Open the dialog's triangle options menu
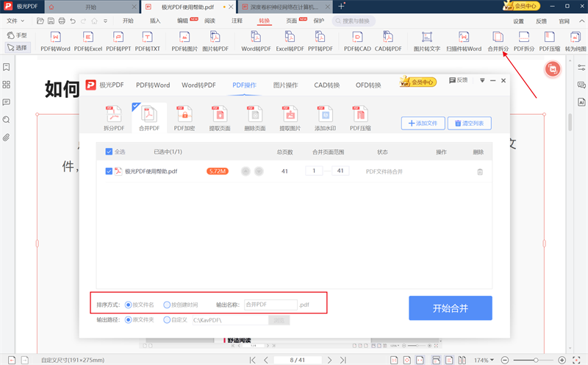 point(482,80)
